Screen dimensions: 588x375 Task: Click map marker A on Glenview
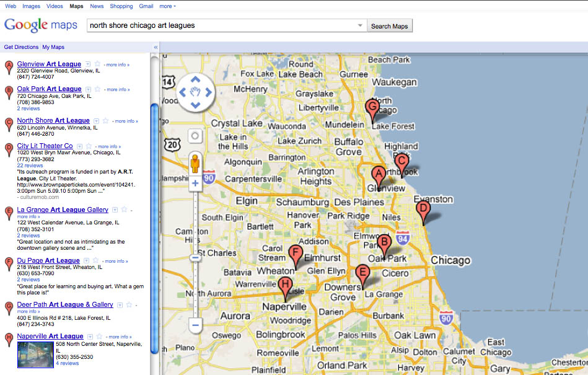(379, 178)
